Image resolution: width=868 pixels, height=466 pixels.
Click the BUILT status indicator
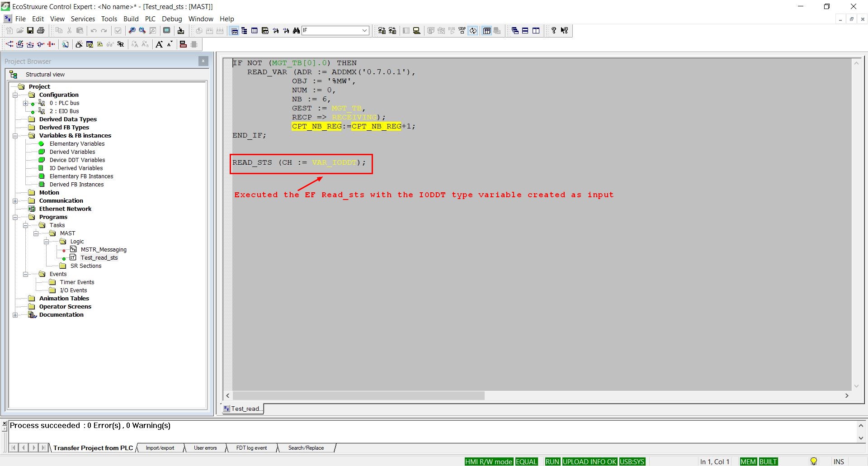coord(768,461)
